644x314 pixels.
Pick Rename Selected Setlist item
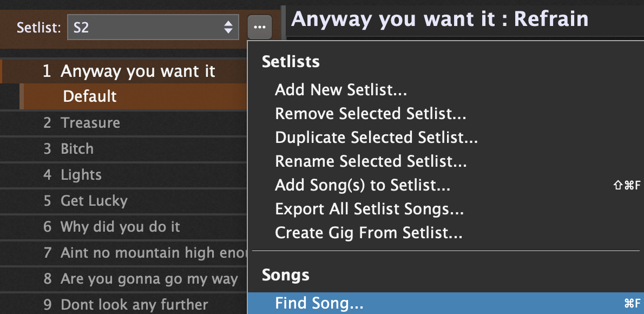point(371,161)
